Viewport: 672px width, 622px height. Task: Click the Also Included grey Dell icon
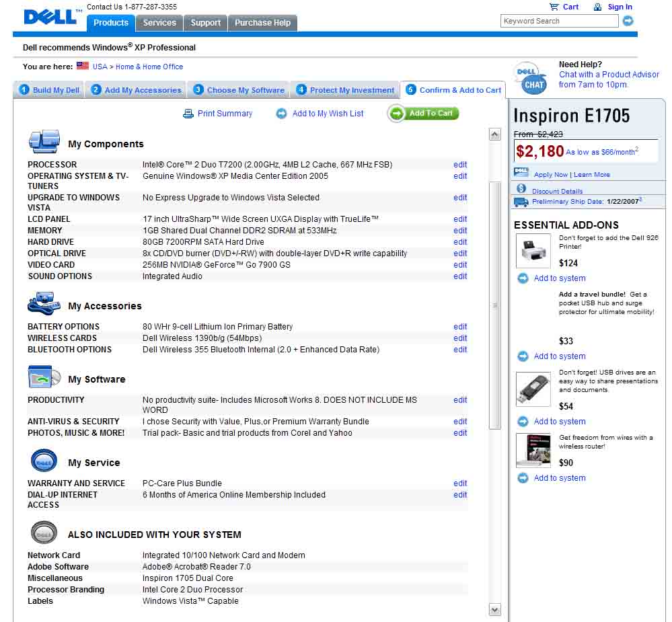tap(44, 533)
